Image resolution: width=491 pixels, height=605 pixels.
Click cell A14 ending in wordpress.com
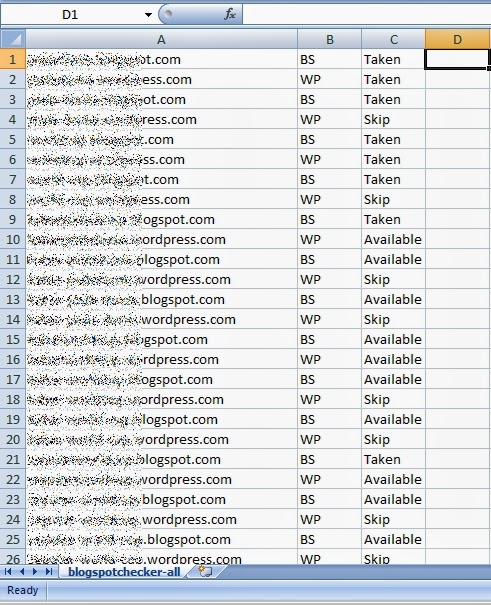(x=162, y=319)
